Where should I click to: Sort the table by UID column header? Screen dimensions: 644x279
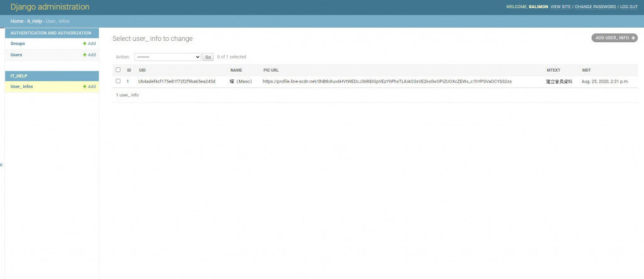[x=142, y=71]
